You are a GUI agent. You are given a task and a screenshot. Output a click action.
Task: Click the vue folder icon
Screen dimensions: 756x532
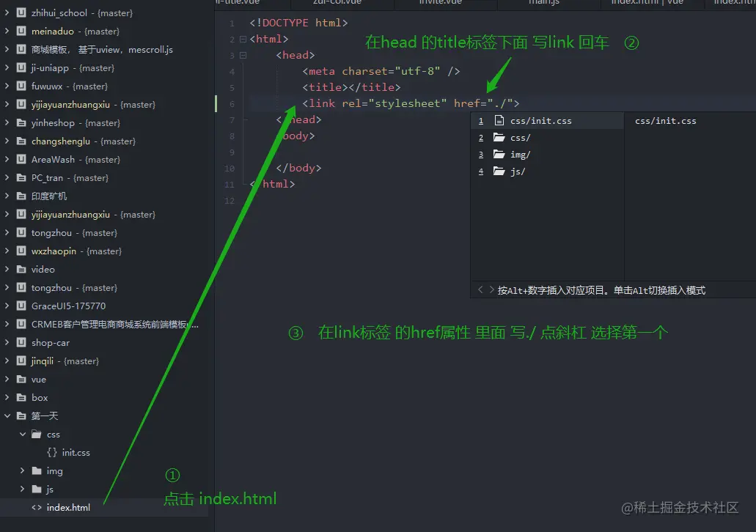point(21,379)
